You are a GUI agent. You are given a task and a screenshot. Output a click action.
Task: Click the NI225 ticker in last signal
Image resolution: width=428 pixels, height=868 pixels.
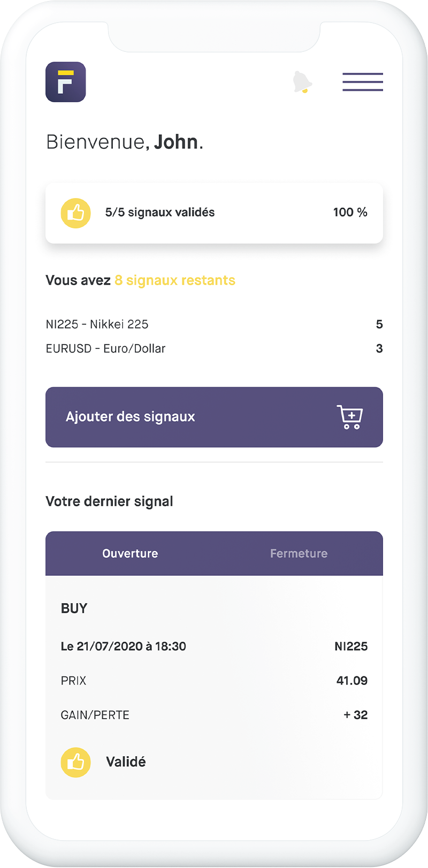pyautogui.click(x=350, y=646)
